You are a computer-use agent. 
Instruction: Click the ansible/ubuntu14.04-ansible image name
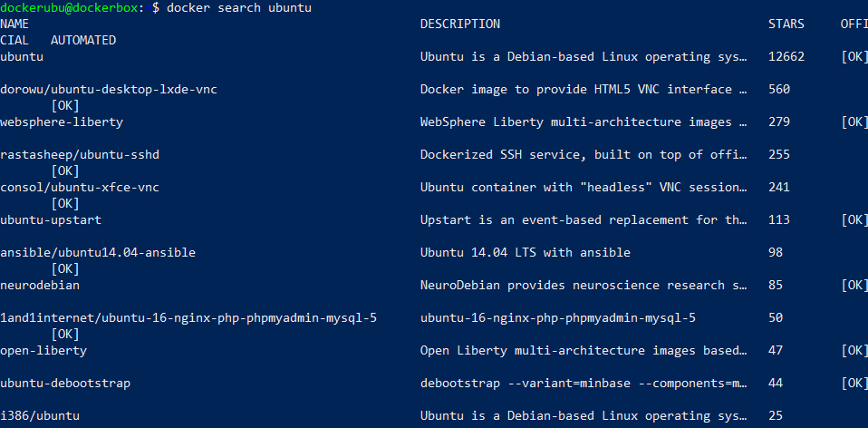98,252
